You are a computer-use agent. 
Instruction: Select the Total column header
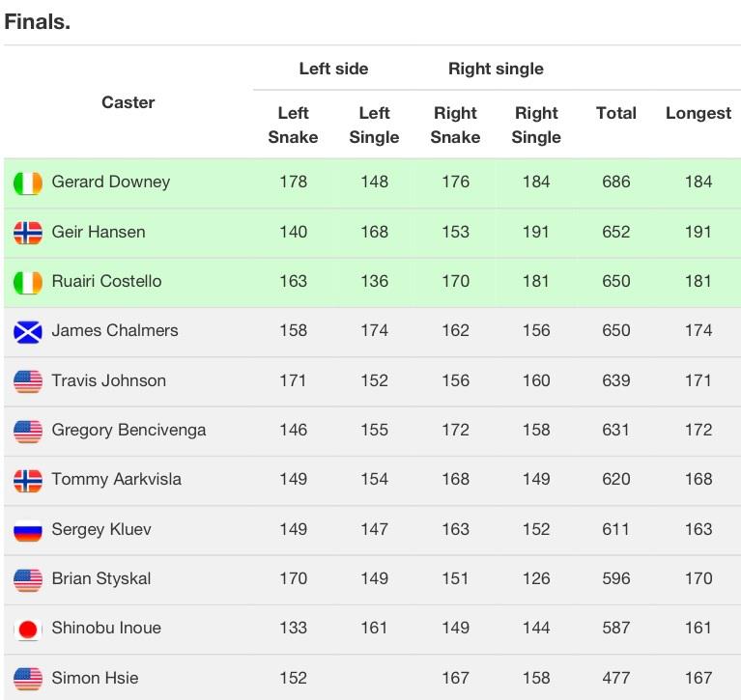[615, 113]
